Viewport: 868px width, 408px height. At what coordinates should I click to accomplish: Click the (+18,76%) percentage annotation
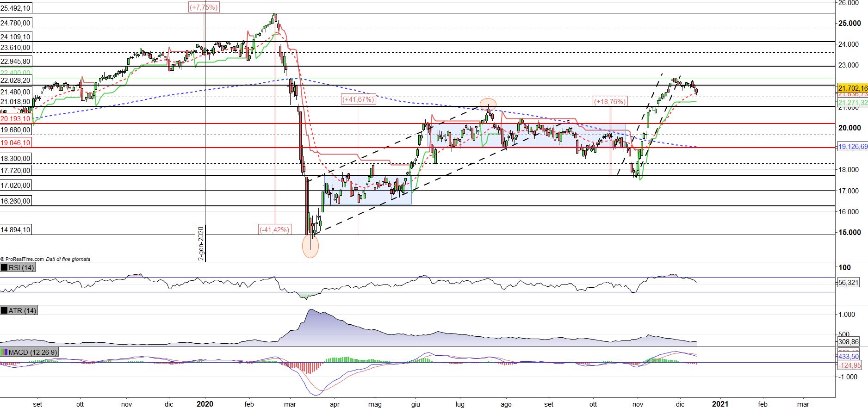(x=610, y=101)
